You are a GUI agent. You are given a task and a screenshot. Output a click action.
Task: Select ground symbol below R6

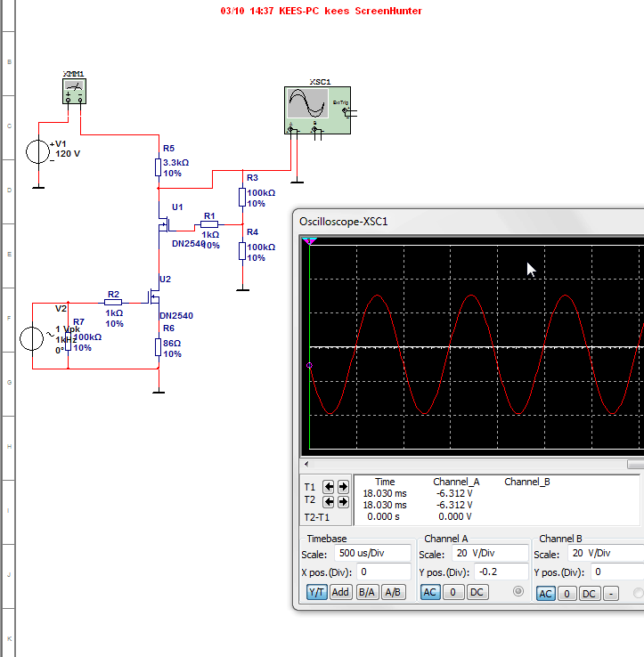[x=159, y=393]
